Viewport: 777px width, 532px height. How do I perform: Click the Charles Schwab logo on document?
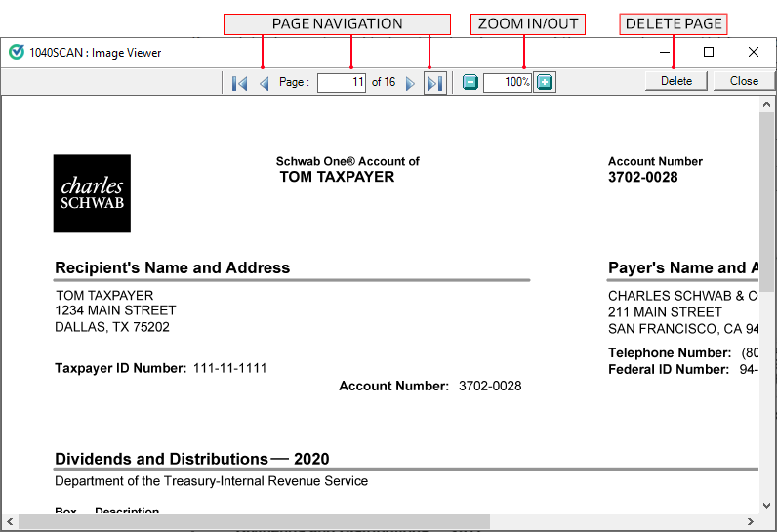(92, 193)
